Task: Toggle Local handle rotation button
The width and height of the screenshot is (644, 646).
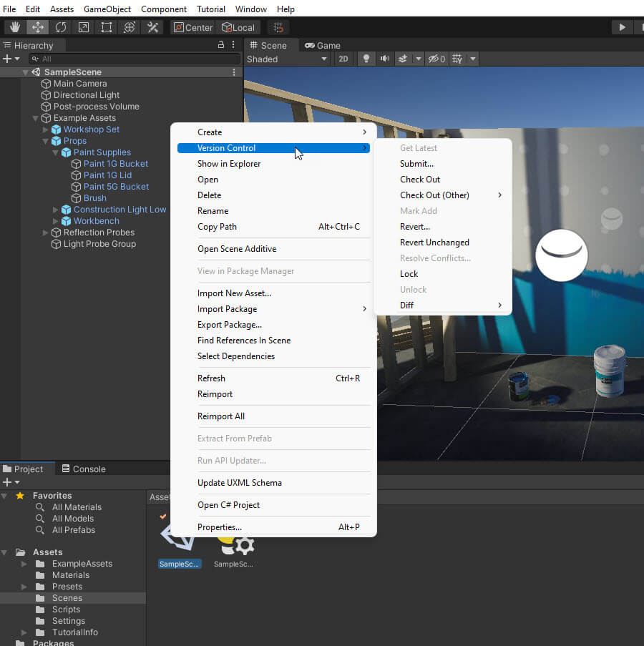Action: 238,27
